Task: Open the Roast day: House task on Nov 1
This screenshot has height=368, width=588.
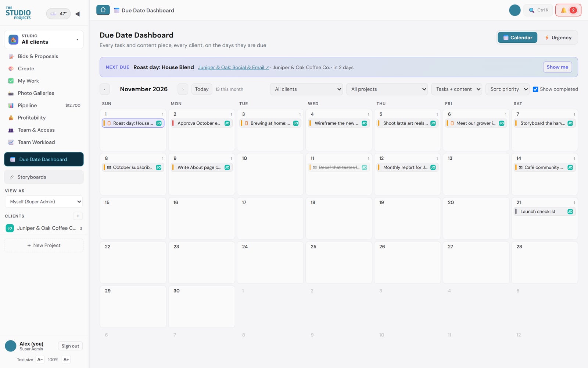Action: (x=133, y=123)
